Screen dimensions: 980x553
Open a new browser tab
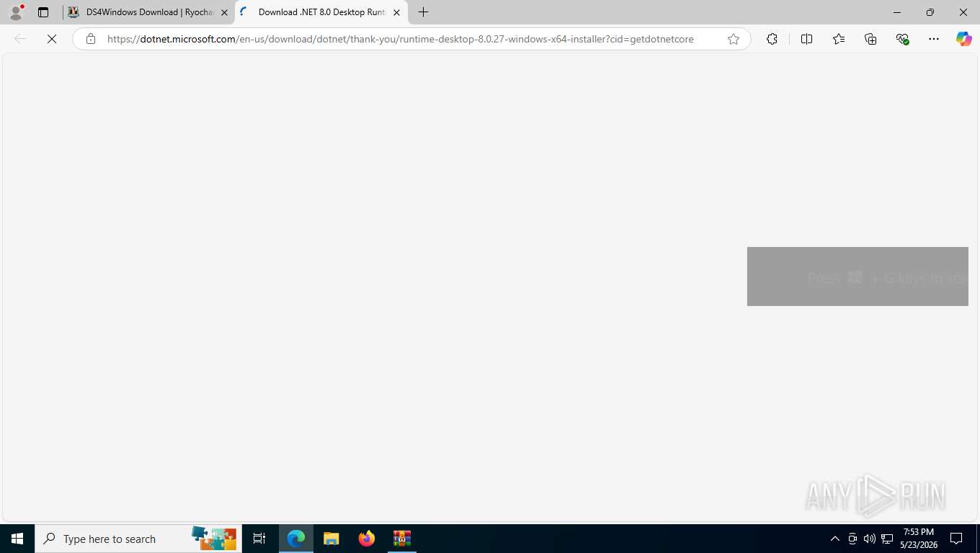coord(424,12)
